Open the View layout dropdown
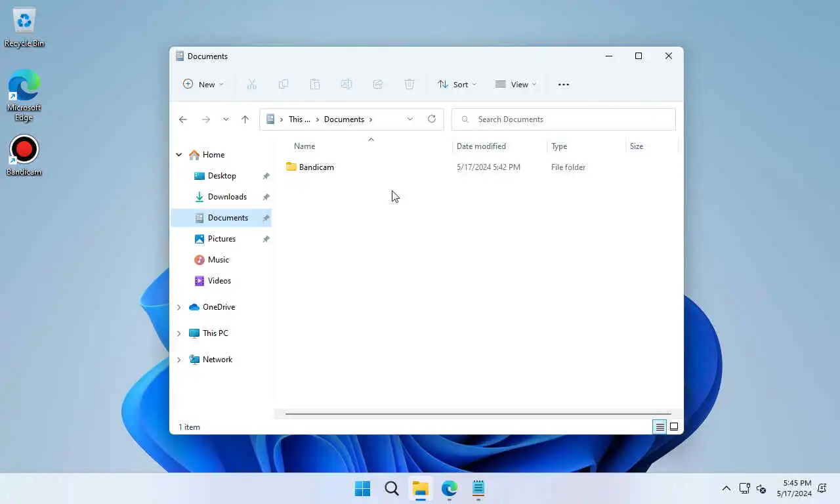The image size is (840, 504). [x=516, y=84]
